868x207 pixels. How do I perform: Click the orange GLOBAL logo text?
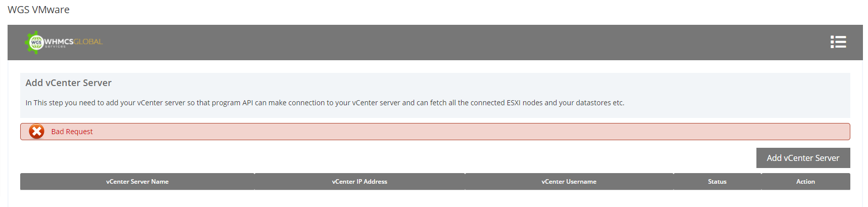click(88, 41)
